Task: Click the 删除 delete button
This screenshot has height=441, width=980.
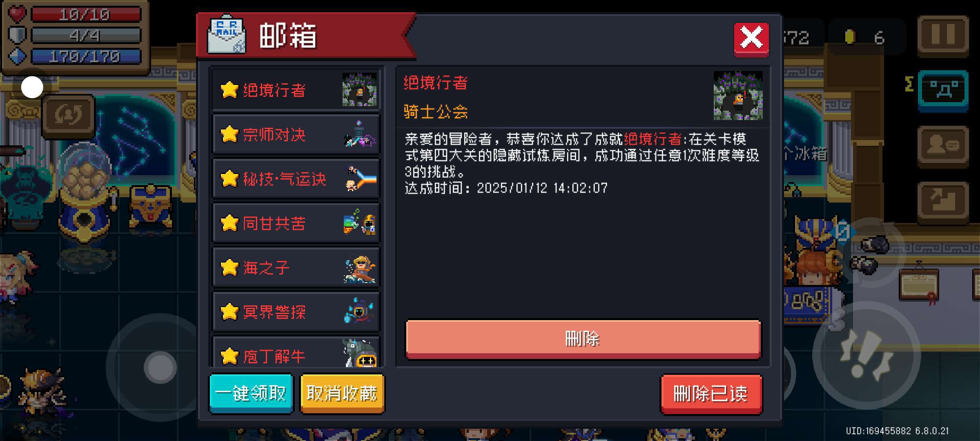Action: click(x=583, y=339)
